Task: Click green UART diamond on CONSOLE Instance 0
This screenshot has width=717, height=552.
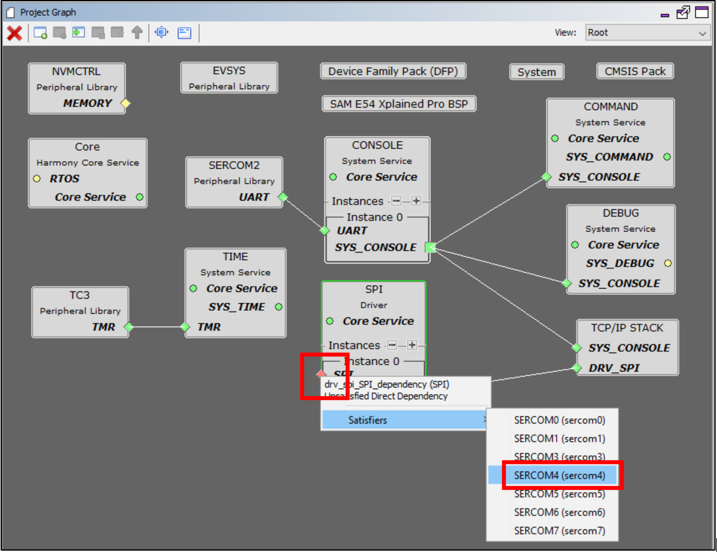Action: point(325,230)
